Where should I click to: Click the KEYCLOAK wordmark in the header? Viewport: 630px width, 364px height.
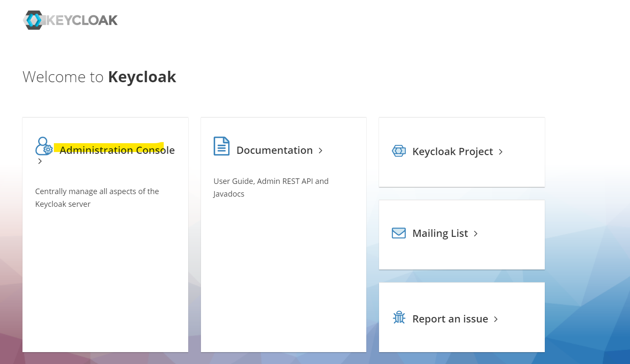81,19
